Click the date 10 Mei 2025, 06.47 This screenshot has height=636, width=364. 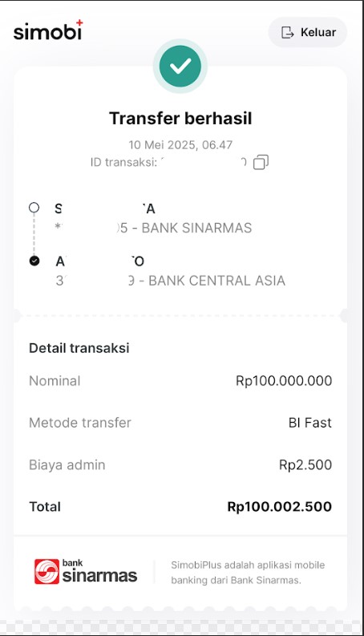(x=180, y=145)
